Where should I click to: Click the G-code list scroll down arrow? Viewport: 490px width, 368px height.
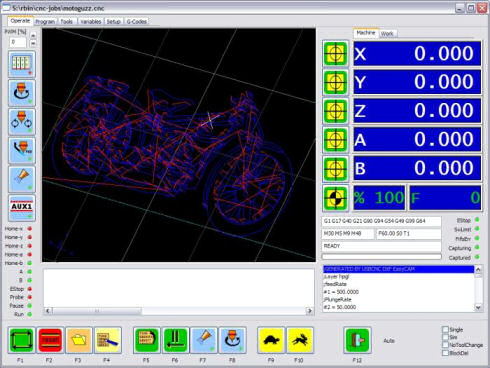tap(478, 307)
